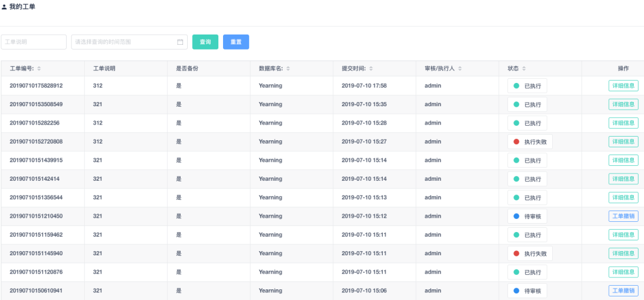644x300 pixels.
Task: Click submit time 2019-07-10 17:58
Action: pyautogui.click(x=364, y=85)
